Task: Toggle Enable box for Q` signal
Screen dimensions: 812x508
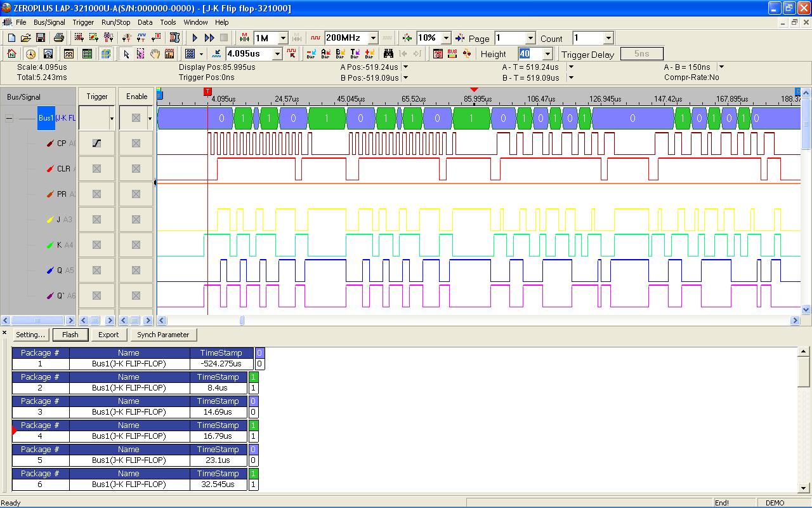Action: tap(136, 296)
